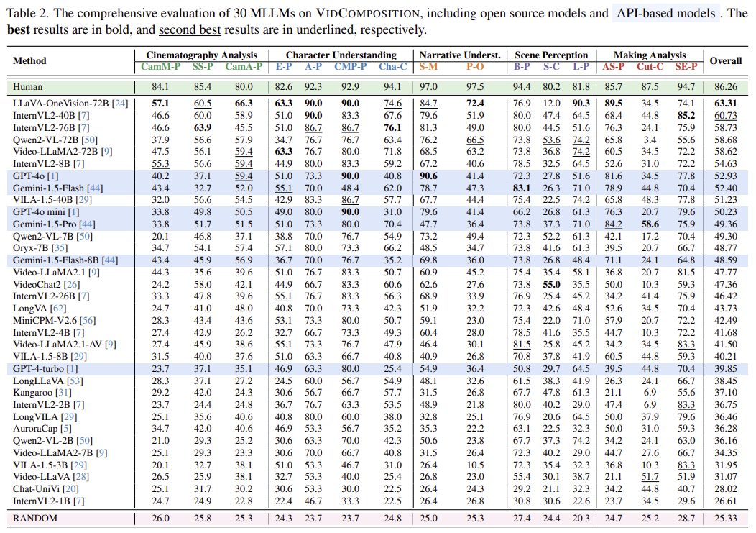This screenshot has height=533, width=756.
Task: Open reference [44] next to Gemini-1.5-Pro
Action: coord(87,224)
